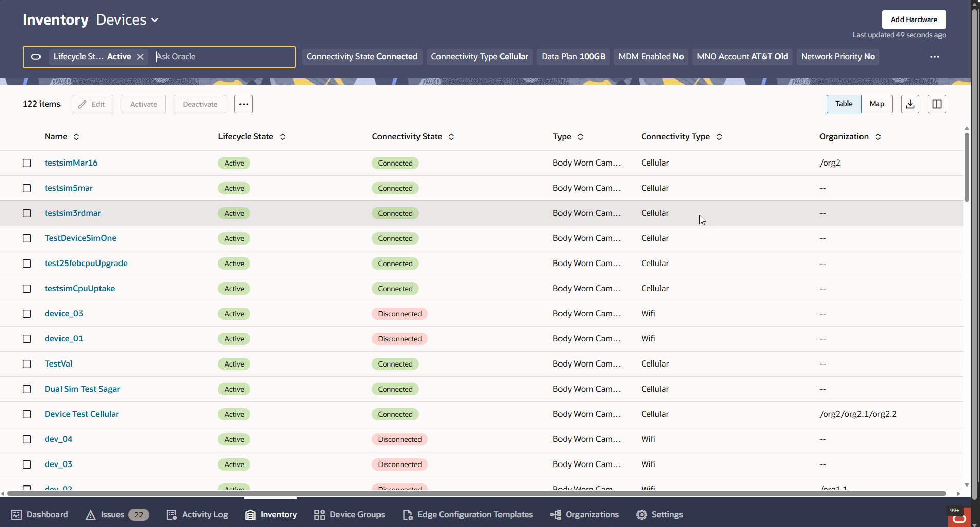Image resolution: width=980 pixels, height=527 pixels.
Task: Open the Organizations tab
Action: pos(585,515)
